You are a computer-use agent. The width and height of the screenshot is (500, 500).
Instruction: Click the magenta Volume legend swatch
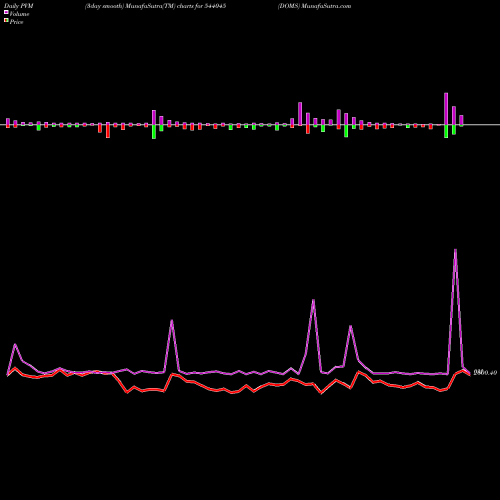click(x=6, y=12)
